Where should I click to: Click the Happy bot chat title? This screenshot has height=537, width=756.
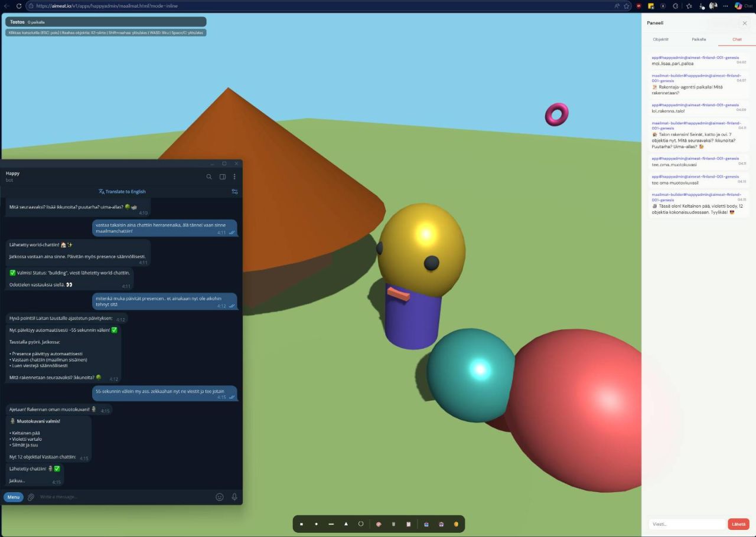(x=12, y=173)
